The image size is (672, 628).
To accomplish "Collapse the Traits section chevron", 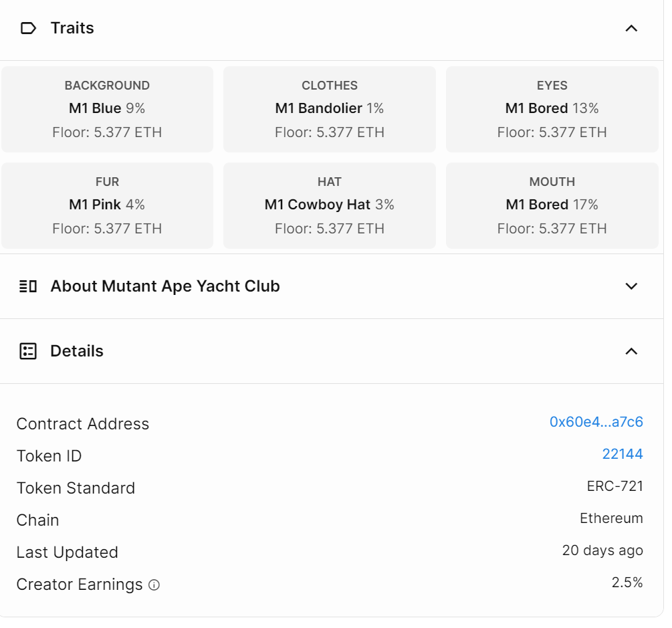I will (631, 28).
